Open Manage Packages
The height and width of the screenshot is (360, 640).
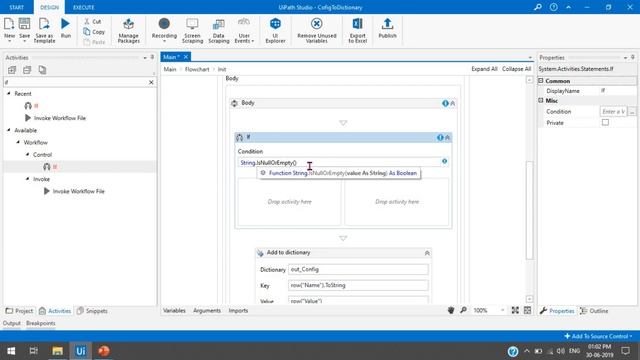click(129, 30)
